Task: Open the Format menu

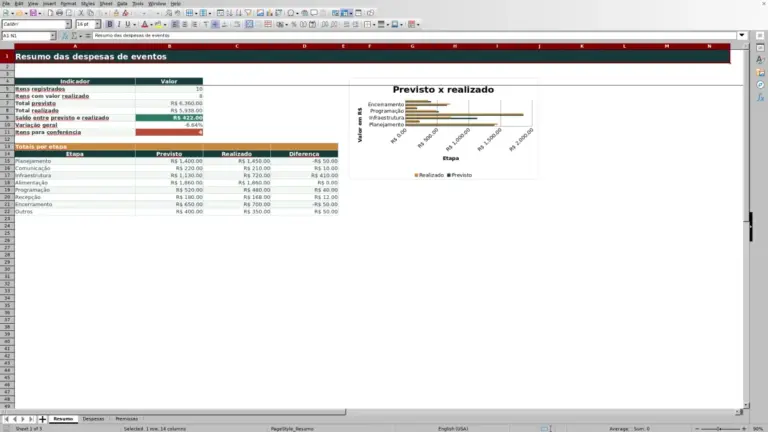Action: click(x=68, y=3)
